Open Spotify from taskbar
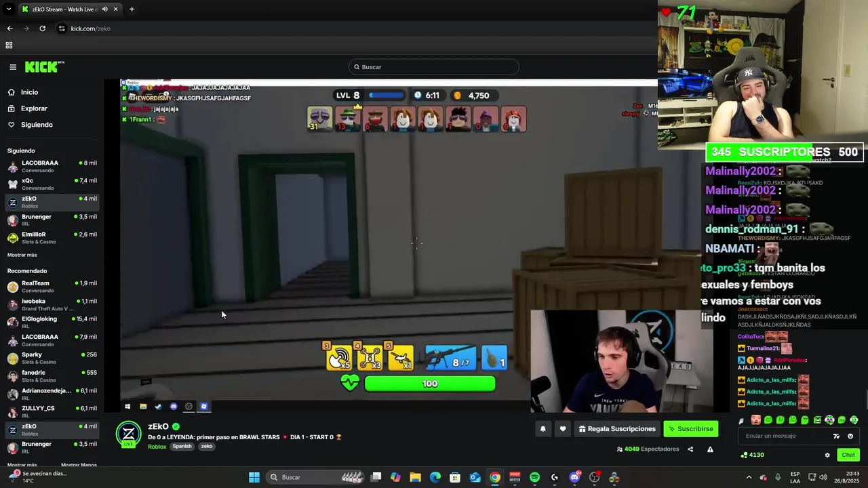The image size is (868, 488). 534,477
